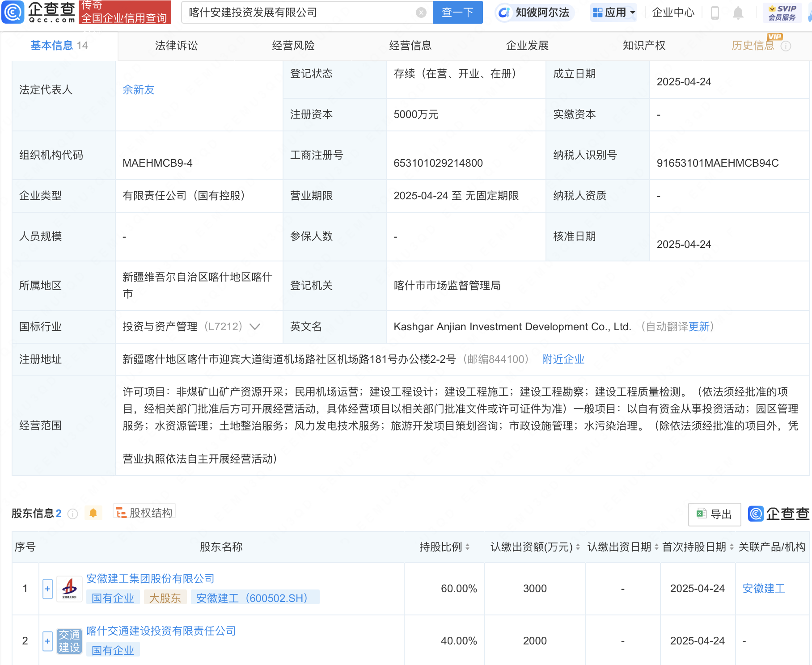Image resolution: width=812 pixels, height=665 pixels.
Task: Click 更新 for English name translation
Action: click(x=699, y=327)
